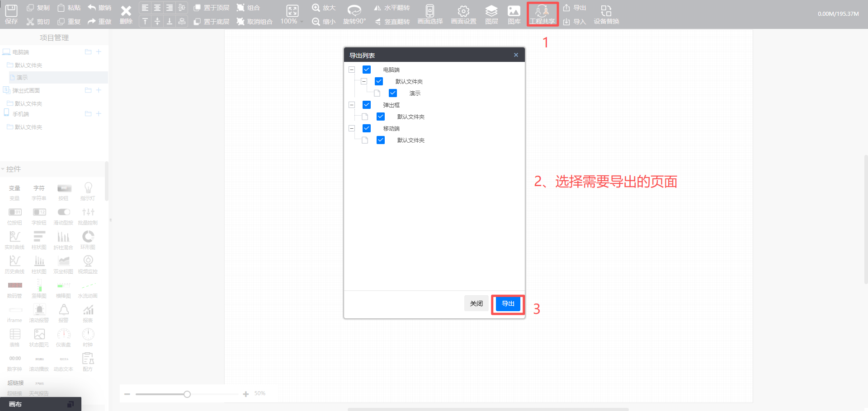Select 演示 page in project tree
Image resolution: width=868 pixels, height=411 pixels.
pos(22,78)
